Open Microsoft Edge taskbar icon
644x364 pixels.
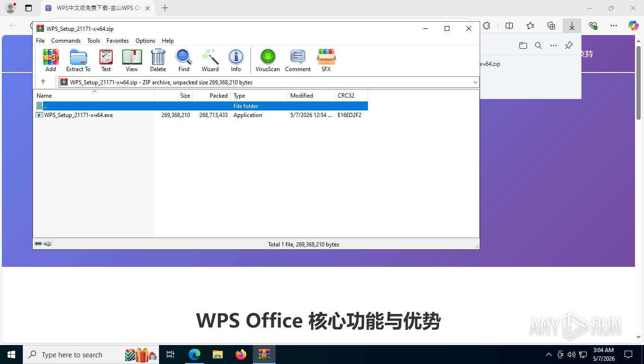coord(195,355)
